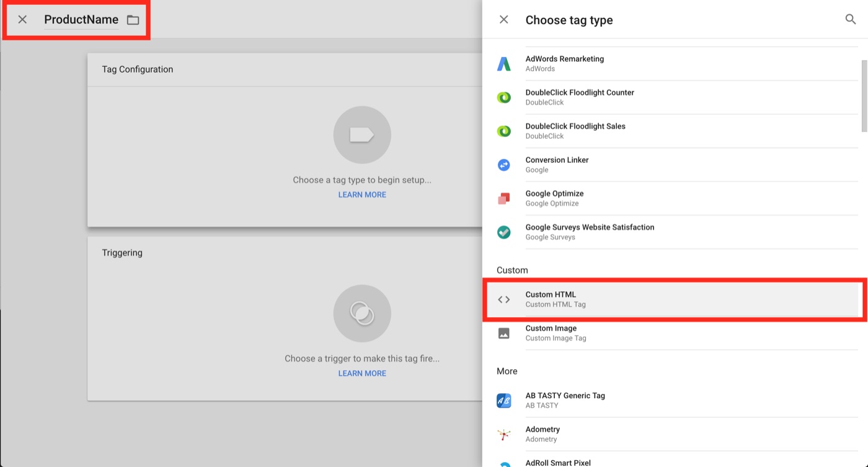Open search in Choose tag type panel

[851, 19]
